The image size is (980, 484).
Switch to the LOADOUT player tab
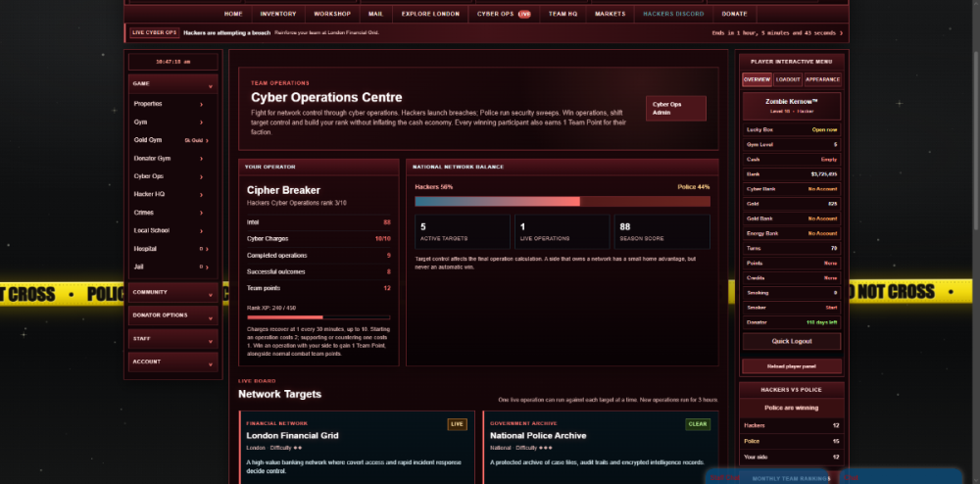788,80
